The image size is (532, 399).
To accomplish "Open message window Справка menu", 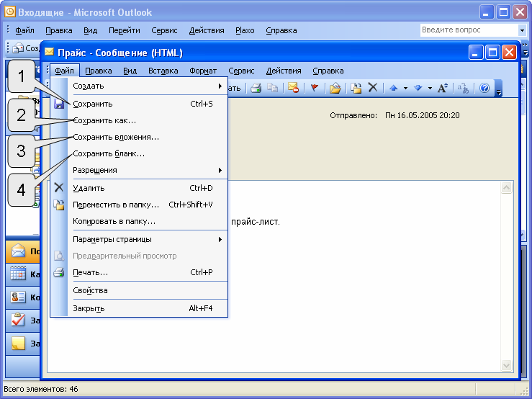I will coord(328,71).
